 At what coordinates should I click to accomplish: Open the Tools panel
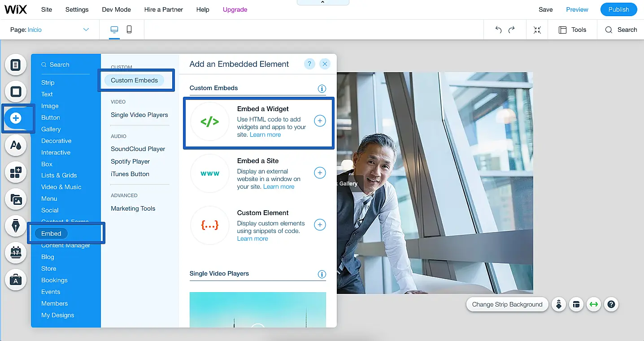tap(572, 30)
